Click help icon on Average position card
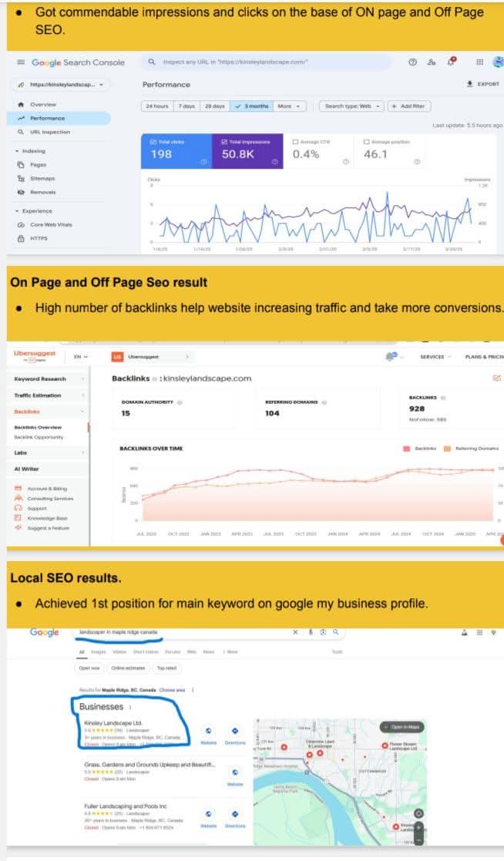This screenshot has height=861, width=504. click(x=417, y=162)
